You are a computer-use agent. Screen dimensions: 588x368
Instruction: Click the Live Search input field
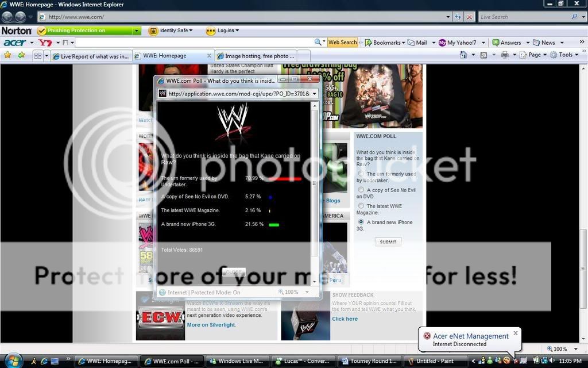524,17
